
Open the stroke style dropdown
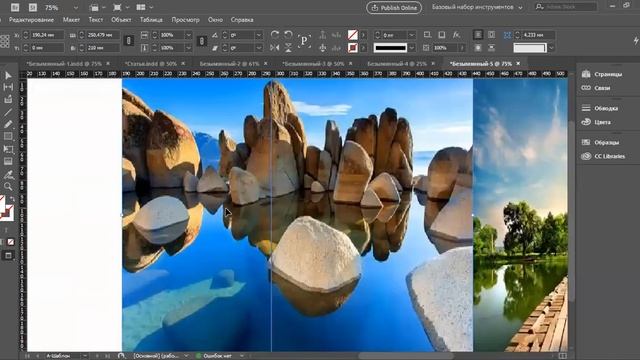tap(412, 48)
